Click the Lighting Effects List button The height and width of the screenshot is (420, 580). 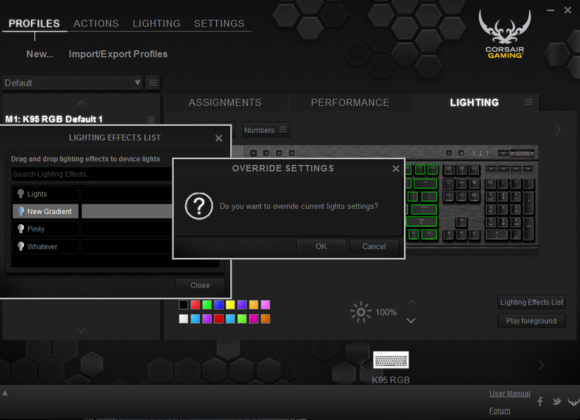pyautogui.click(x=532, y=302)
